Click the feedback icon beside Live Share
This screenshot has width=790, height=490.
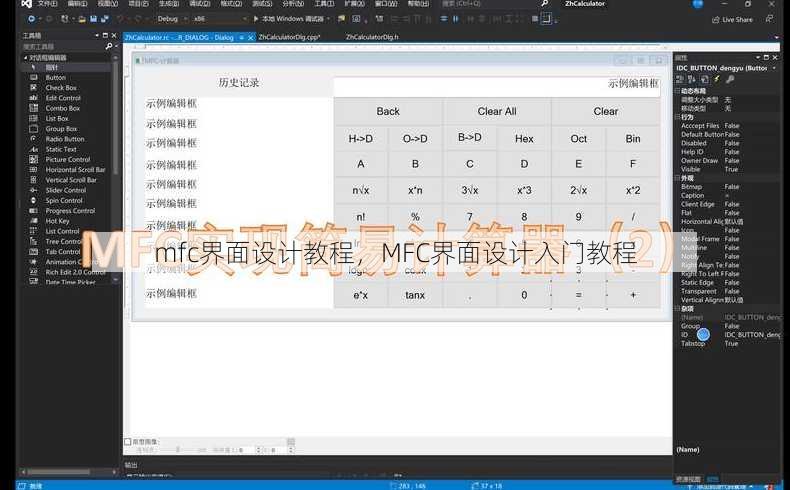pyautogui.click(x=769, y=19)
